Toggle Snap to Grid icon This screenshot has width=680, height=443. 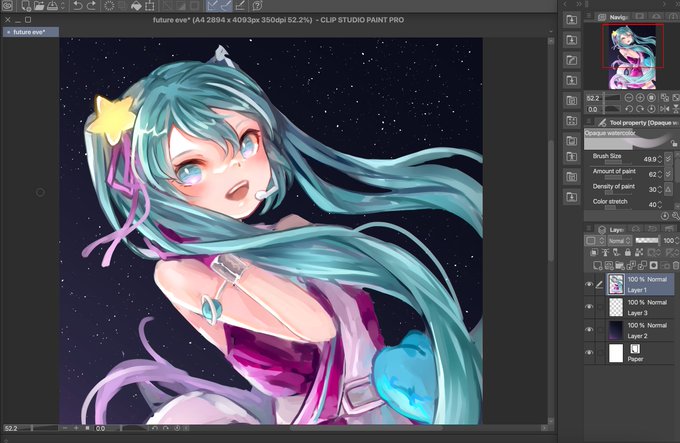240,6
